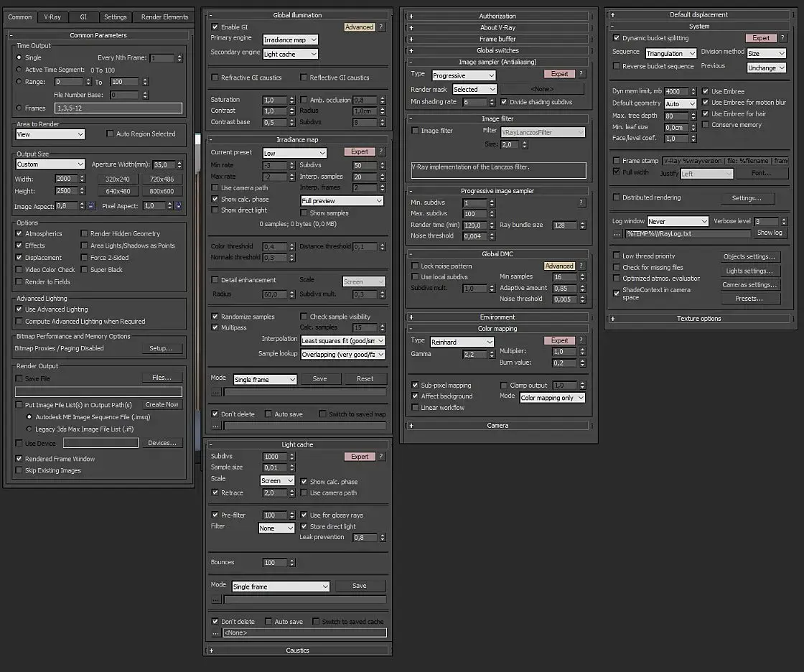
Task: Enable Detail enhancement in Irradiance map
Action: tap(215, 280)
